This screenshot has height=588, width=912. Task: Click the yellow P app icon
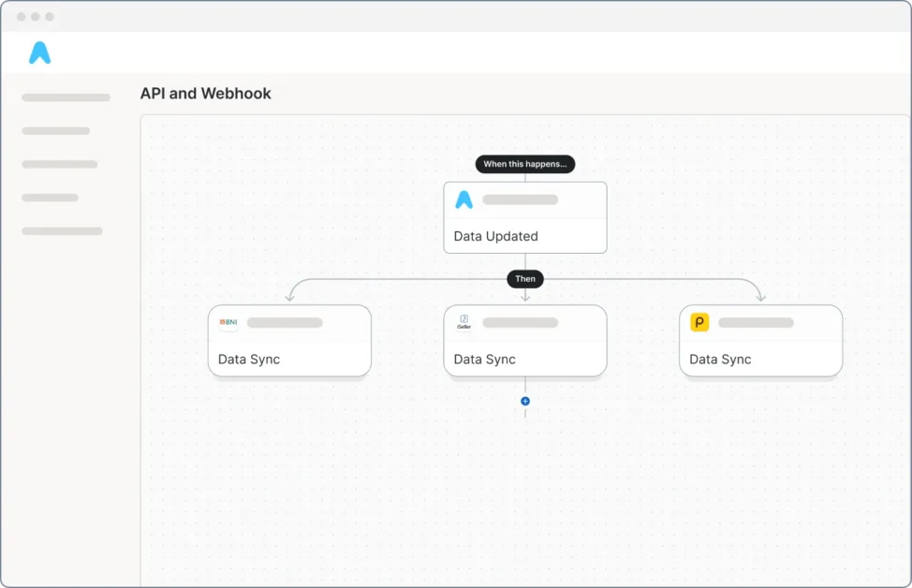pos(699,323)
